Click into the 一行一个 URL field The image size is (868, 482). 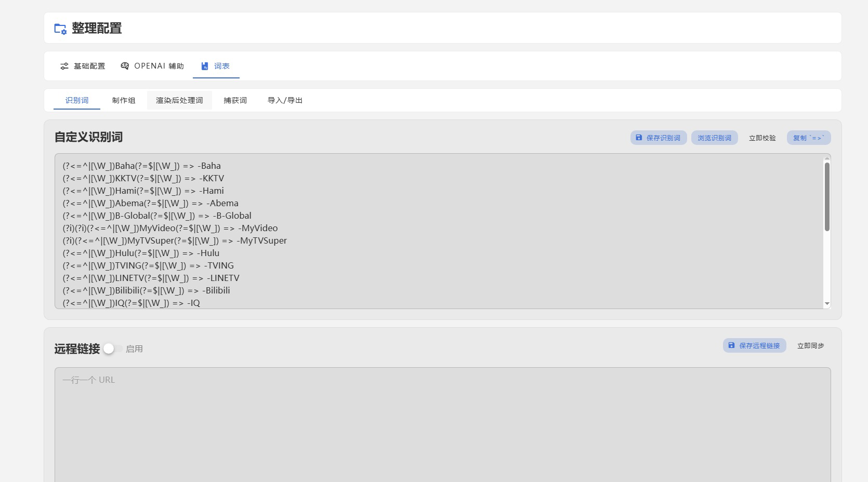click(x=443, y=425)
